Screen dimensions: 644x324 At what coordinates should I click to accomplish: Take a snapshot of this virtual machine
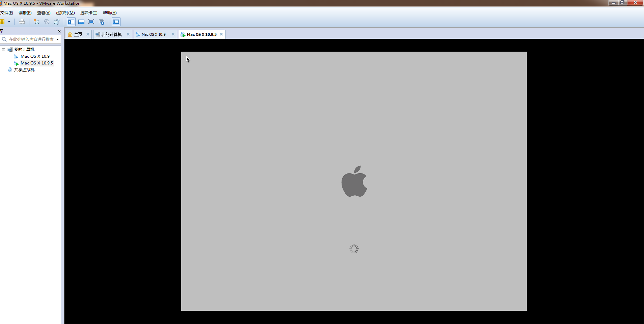36,22
